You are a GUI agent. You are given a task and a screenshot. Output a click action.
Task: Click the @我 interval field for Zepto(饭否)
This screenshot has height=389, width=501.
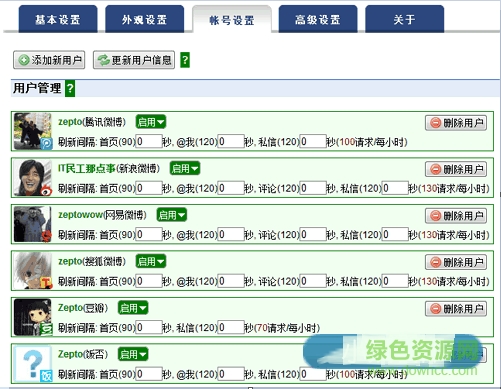[231, 374]
